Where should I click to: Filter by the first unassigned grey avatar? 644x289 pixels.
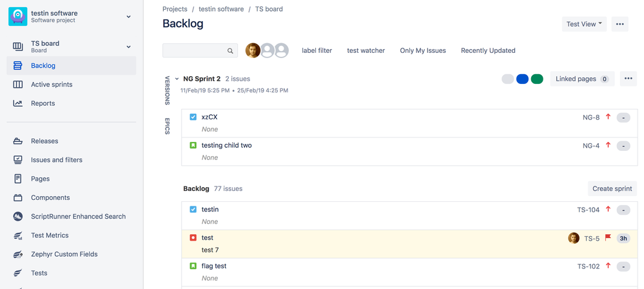tap(268, 50)
